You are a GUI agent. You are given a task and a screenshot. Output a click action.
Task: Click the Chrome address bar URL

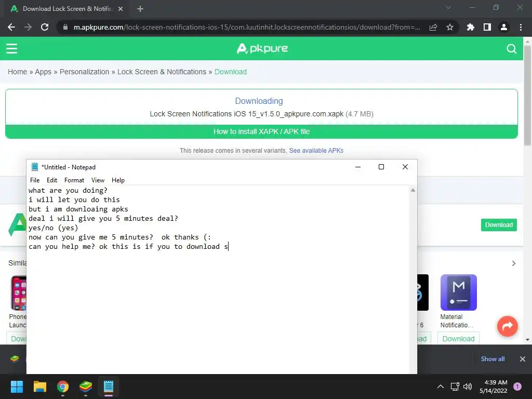pyautogui.click(x=247, y=27)
